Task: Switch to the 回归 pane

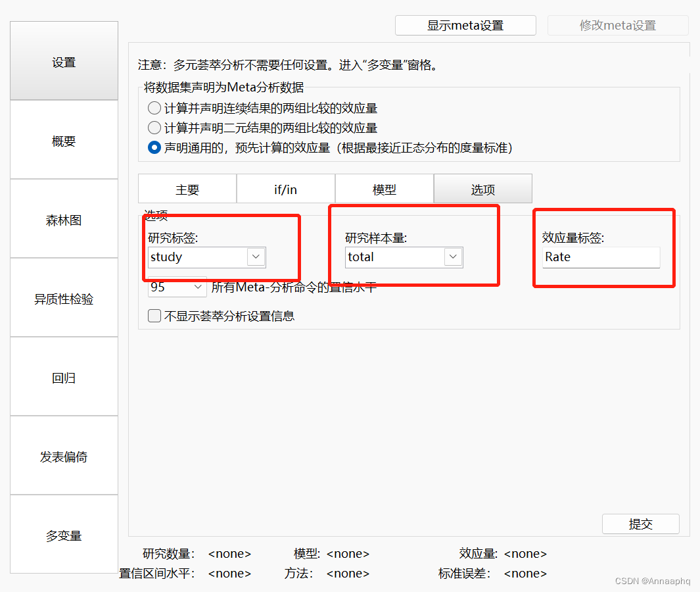Action: [63, 377]
